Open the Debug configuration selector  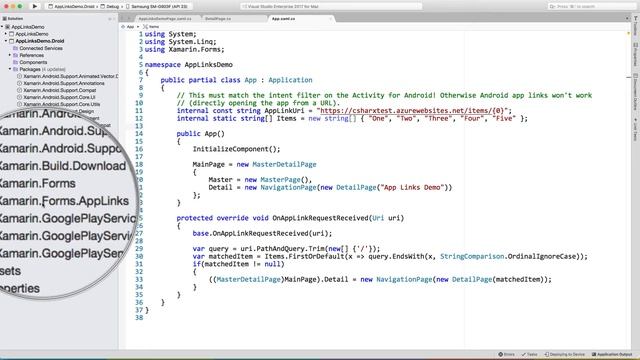pyautogui.click(x=110, y=7)
